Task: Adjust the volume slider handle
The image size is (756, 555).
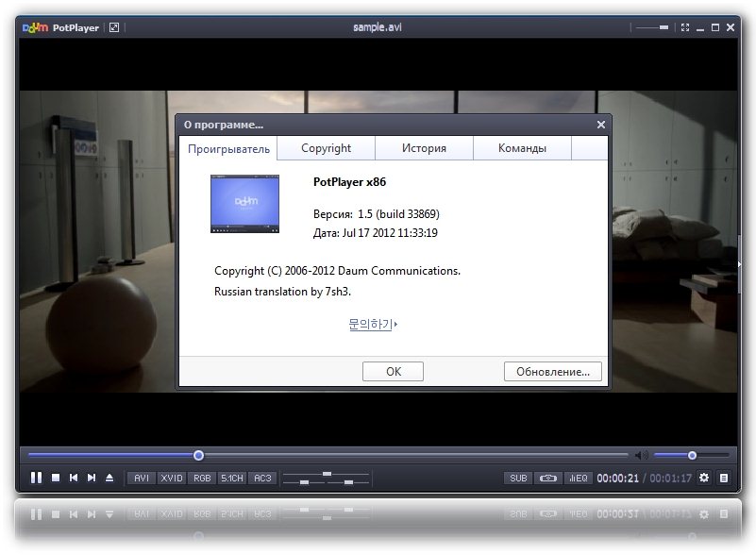Action: 692,456
